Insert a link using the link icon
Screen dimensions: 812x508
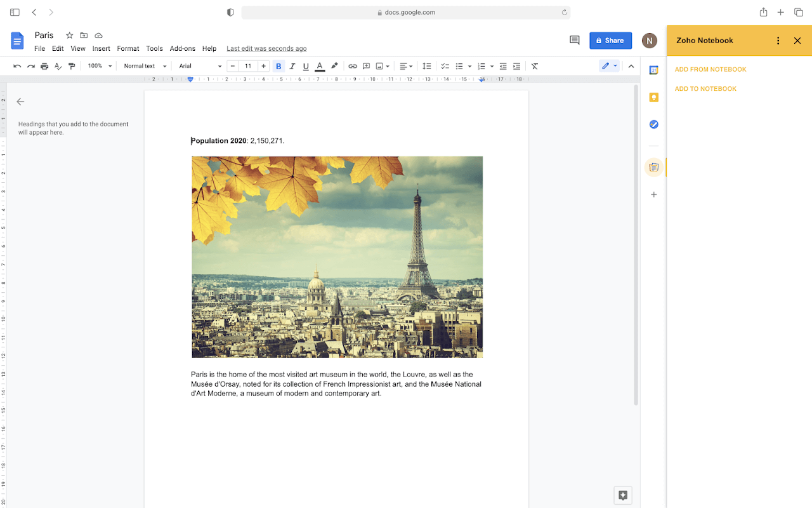pos(353,65)
